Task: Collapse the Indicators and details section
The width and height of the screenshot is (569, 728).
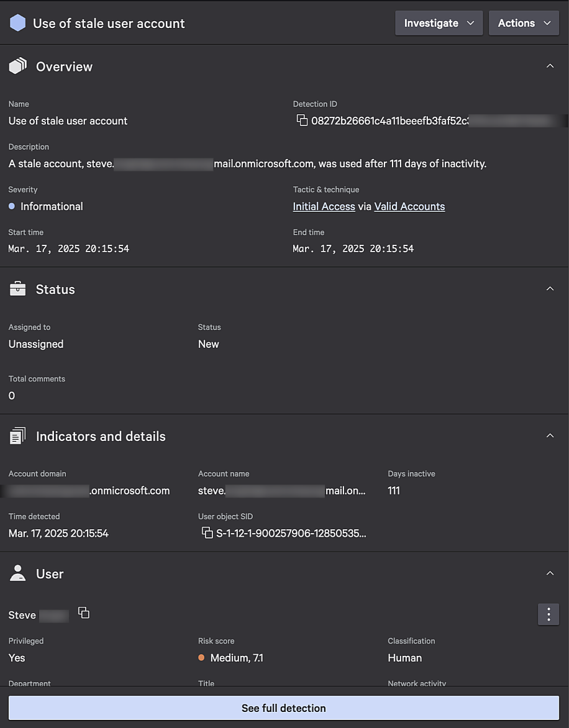Action: click(550, 435)
